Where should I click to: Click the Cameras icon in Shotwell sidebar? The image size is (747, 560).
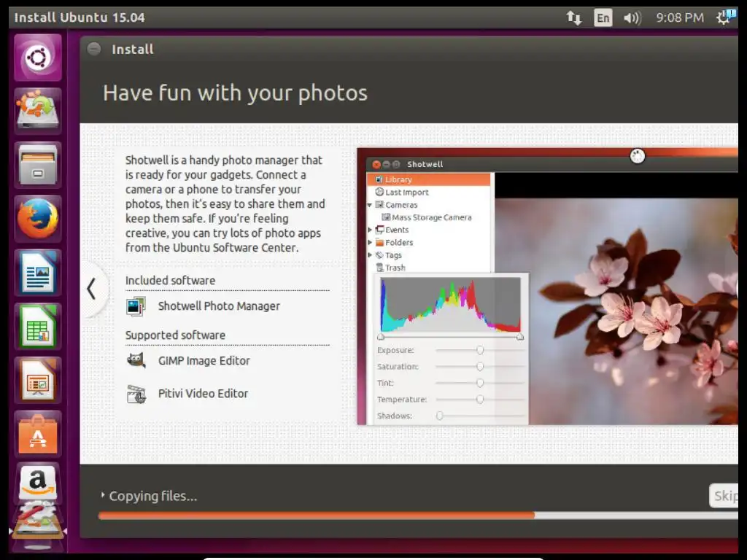(379, 205)
